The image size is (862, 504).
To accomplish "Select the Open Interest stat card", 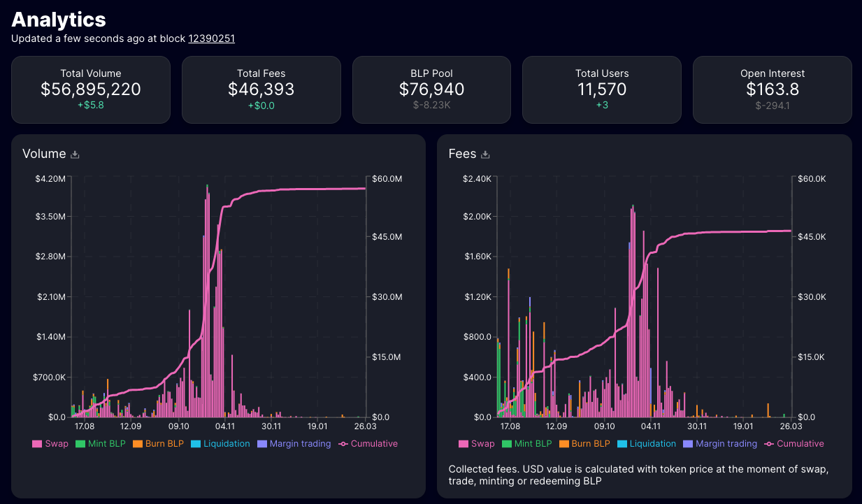I will click(773, 89).
